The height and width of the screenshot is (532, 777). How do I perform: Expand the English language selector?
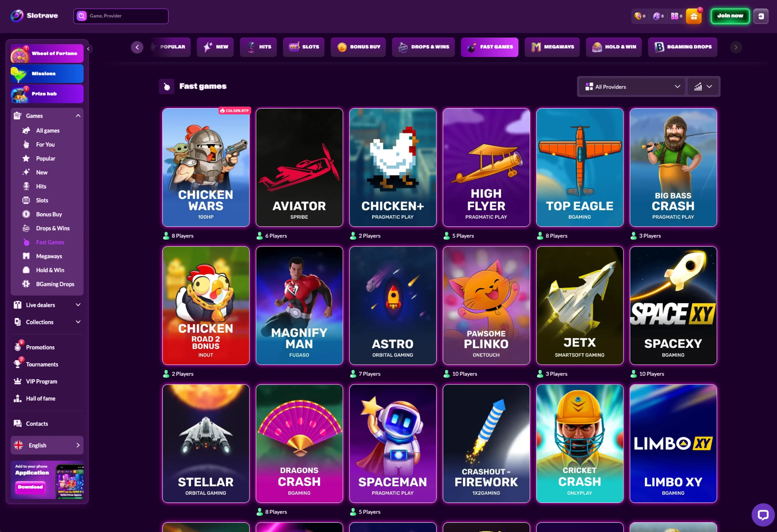[x=47, y=445]
